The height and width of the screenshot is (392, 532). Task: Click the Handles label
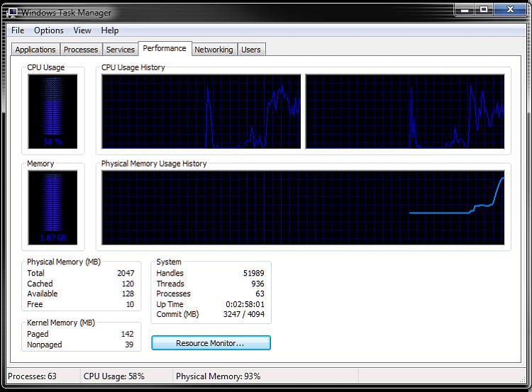point(170,273)
